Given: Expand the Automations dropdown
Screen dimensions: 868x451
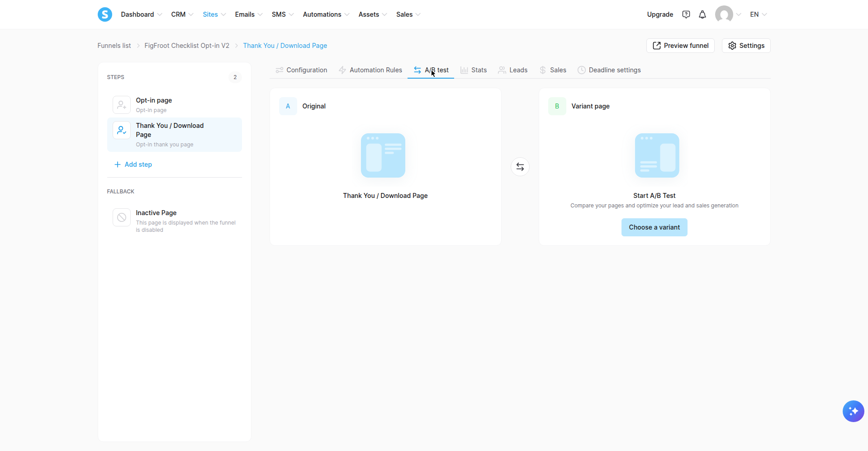Looking at the screenshot, I should click(x=326, y=14).
